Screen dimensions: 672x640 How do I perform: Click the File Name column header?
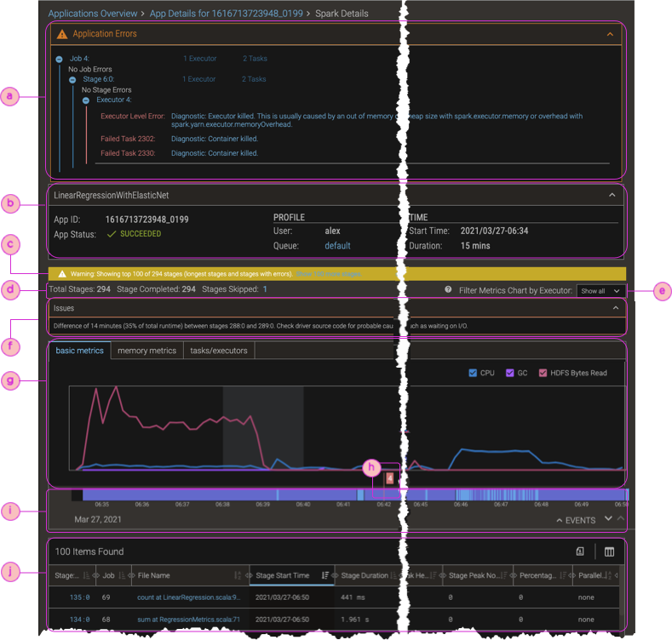190,575
